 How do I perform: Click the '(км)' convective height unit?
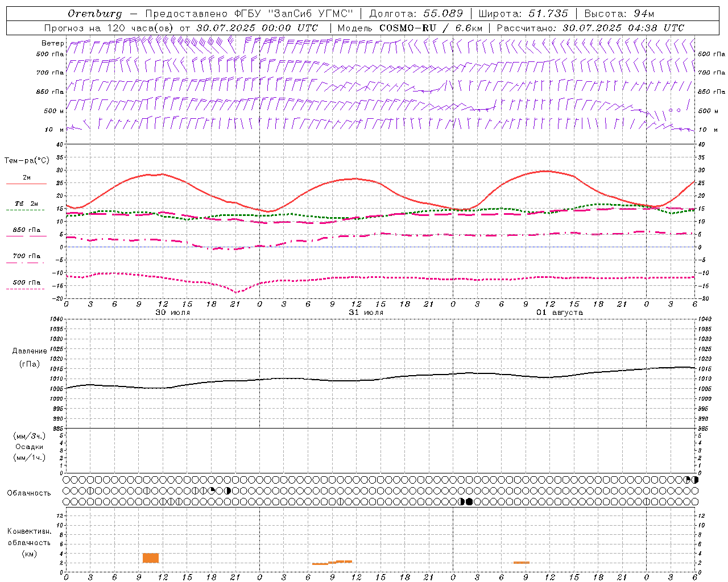29,554
